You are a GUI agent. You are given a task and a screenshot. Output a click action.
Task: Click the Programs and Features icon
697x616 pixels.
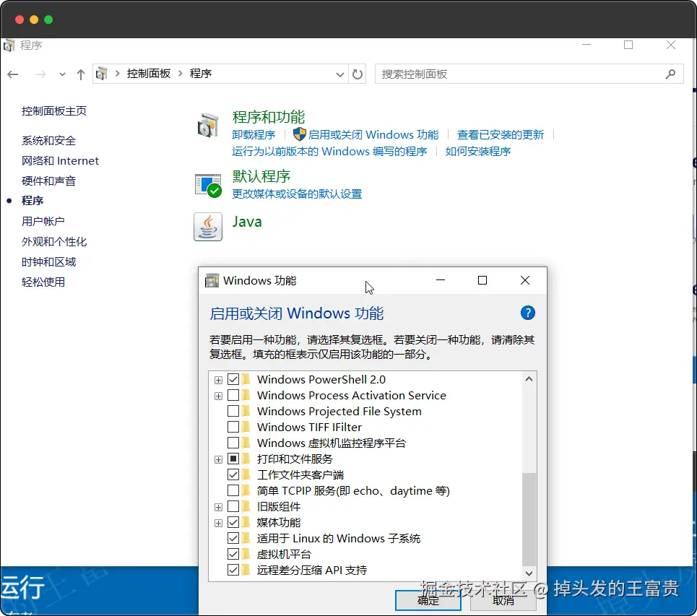(208, 126)
